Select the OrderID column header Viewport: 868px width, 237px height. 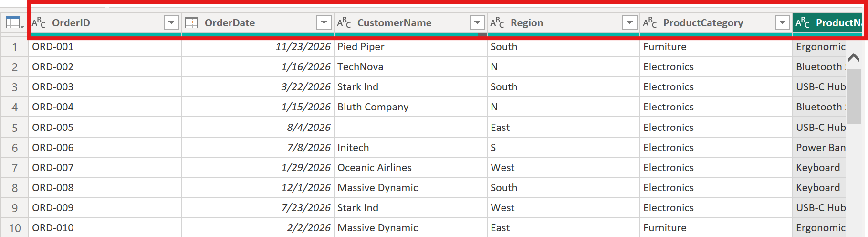pos(105,23)
